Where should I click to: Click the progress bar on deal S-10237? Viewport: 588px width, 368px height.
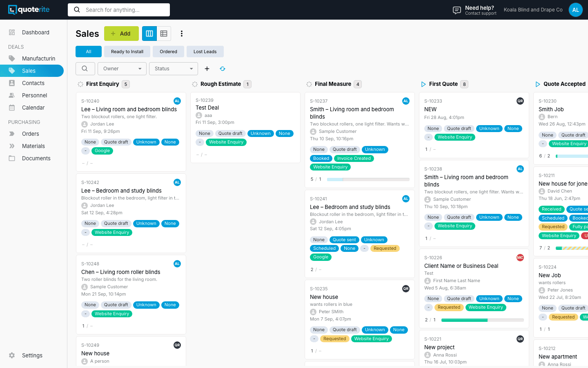pos(368,180)
